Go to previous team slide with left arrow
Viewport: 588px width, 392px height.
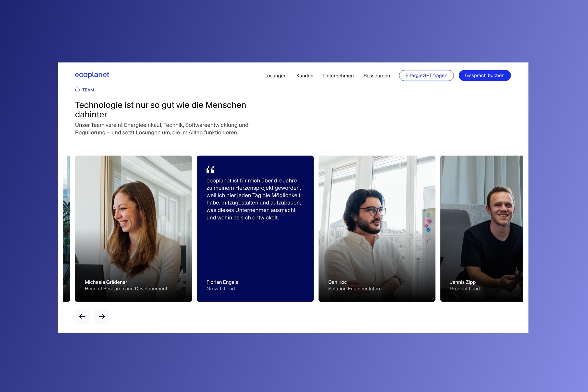(x=82, y=316)
